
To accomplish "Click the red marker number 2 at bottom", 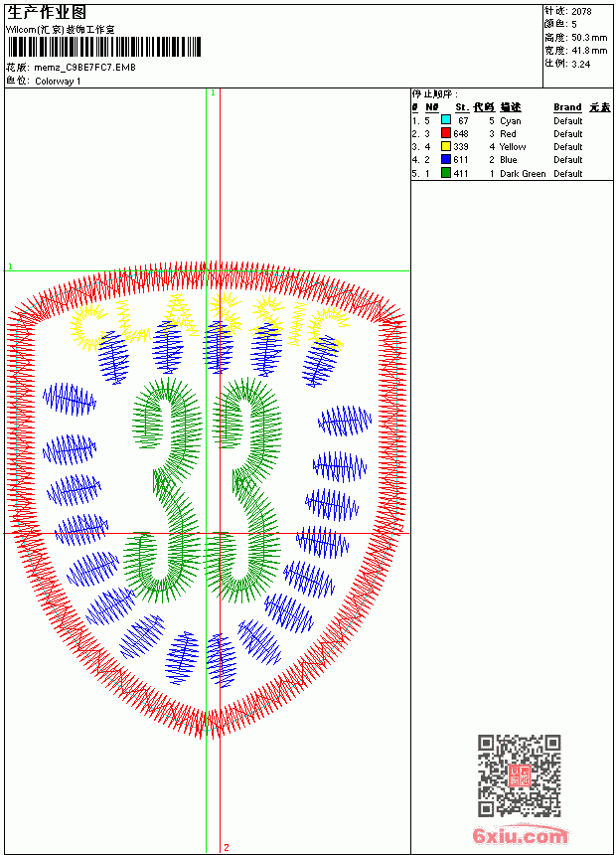I will (x=227, y=847).
